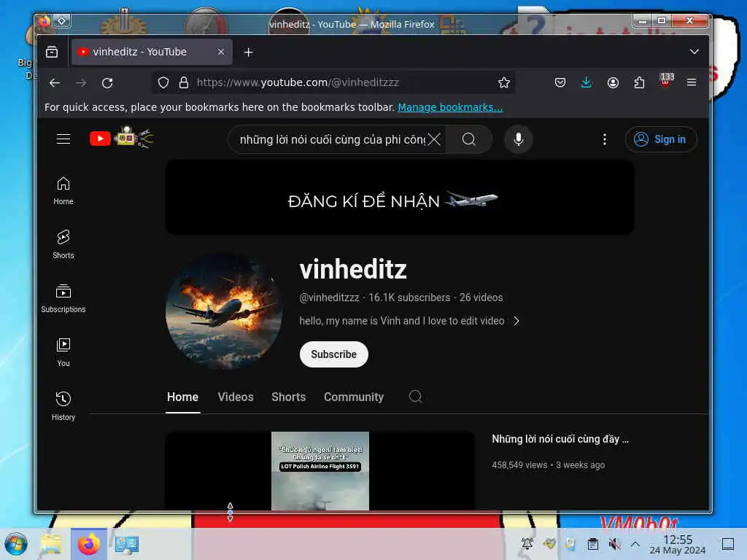Open the video titled Những lời nói cuối cùng
The height and width of the screenshot is (560, 747).
click(x=560, y=439)
